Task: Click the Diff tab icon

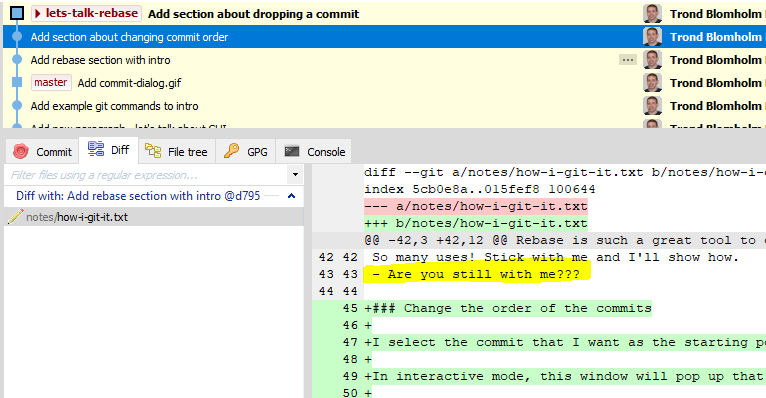Action: coord(96,149)
